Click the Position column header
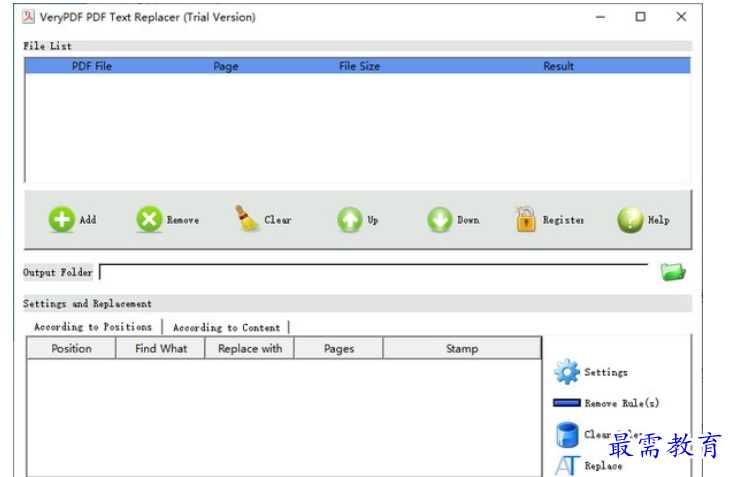The image size is (730, 477). tap(71, 349)
